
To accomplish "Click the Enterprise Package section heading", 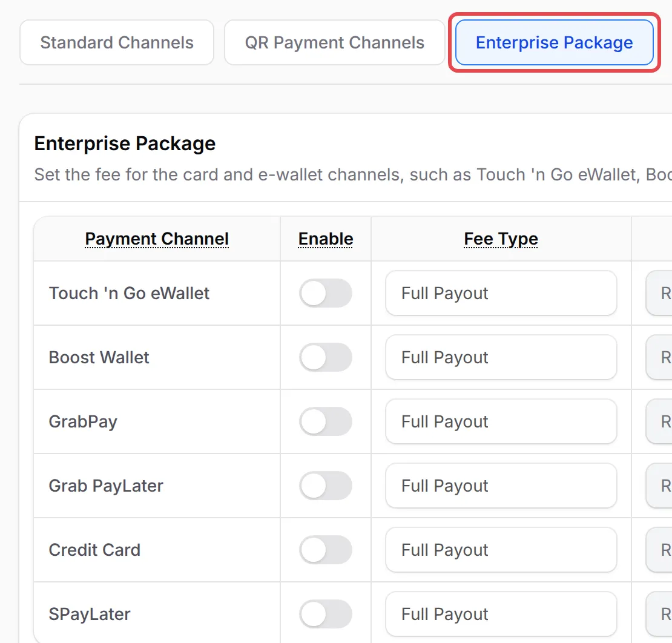I will click(125, 143).
